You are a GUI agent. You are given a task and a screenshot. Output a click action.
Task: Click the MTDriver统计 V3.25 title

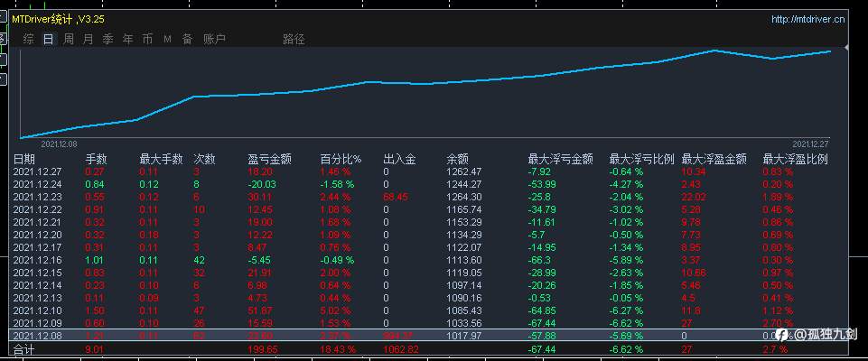(x=59, y=19)
